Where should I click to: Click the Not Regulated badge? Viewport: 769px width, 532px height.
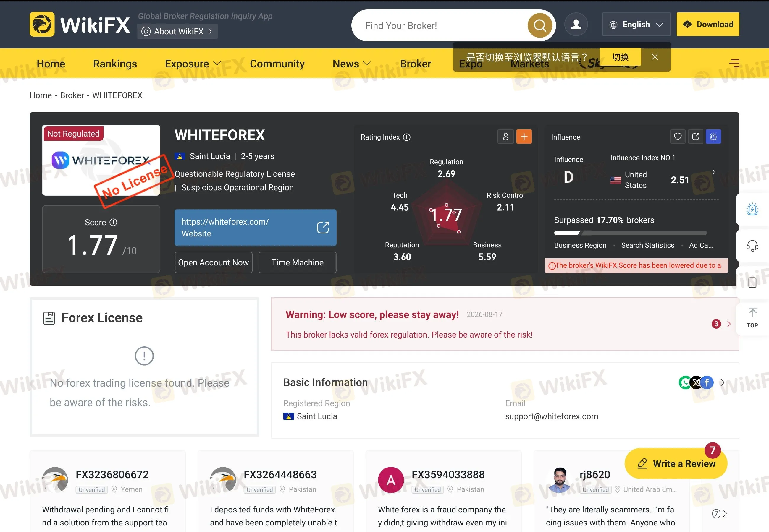(73, 134)
